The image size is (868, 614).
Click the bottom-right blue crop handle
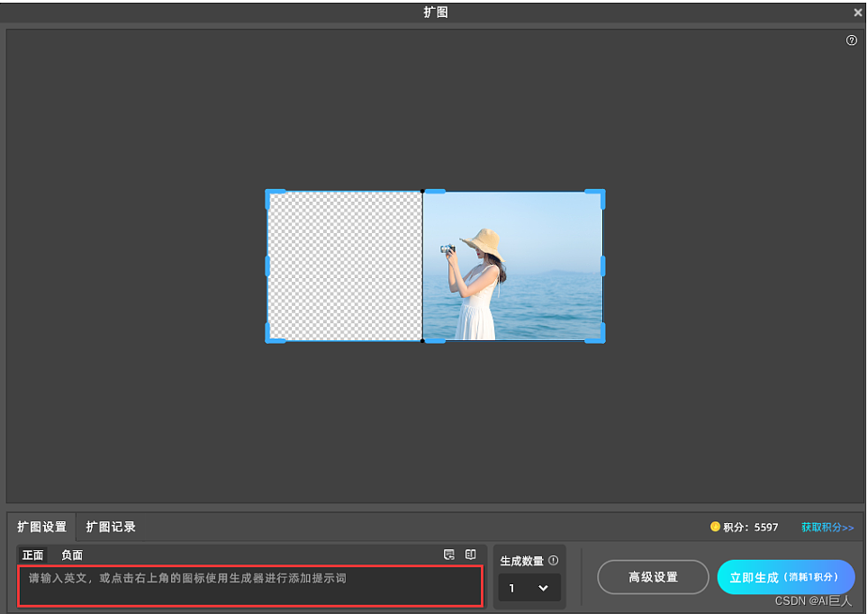click(x=601, y=338)
